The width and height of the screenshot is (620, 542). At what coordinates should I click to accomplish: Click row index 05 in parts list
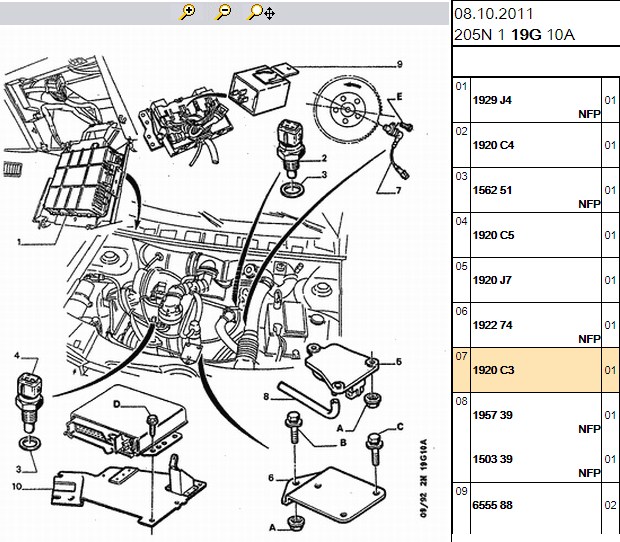pyautogui.click(x=461, y=266)
